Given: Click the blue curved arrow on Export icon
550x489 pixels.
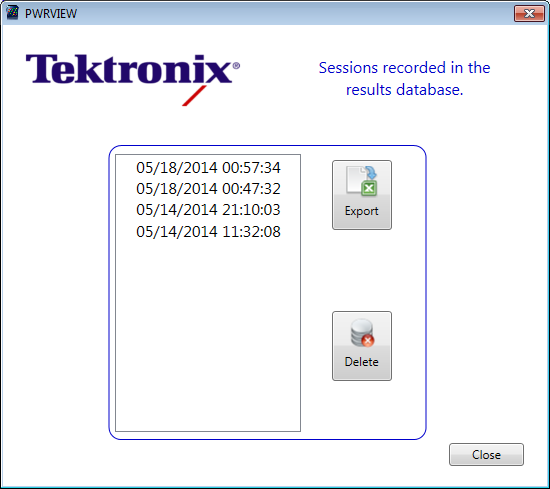Looking at the screenshot, I should click(370, 172).
